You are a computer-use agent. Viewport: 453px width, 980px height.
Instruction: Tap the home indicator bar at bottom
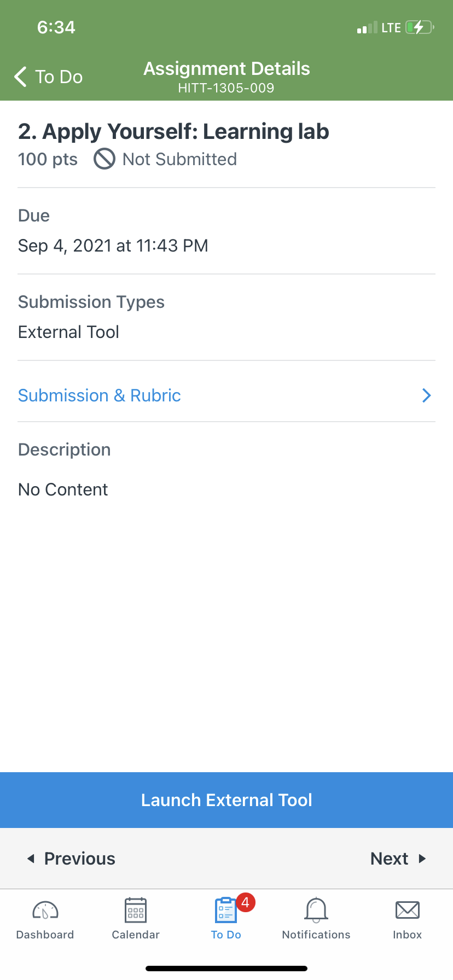tap(226, 969)
